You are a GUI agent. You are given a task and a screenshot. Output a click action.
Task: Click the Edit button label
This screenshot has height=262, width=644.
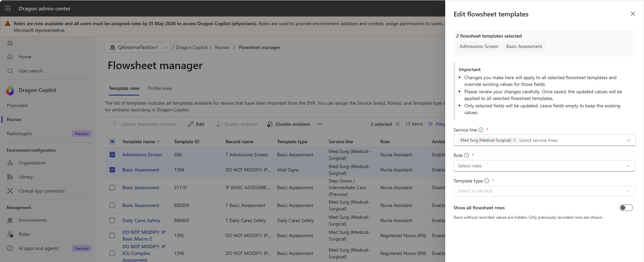click(200, 124)
